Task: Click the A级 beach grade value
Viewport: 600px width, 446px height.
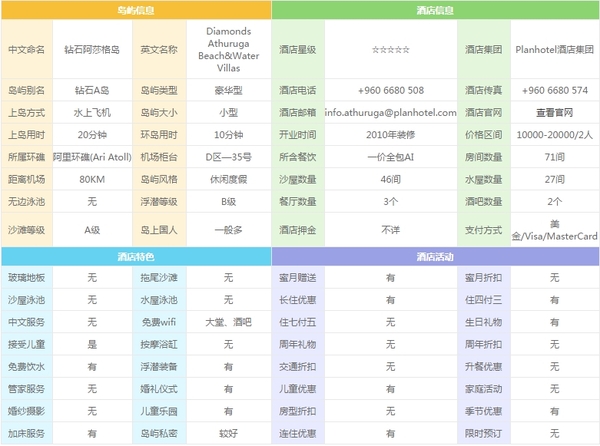Action: pos(92,230)
